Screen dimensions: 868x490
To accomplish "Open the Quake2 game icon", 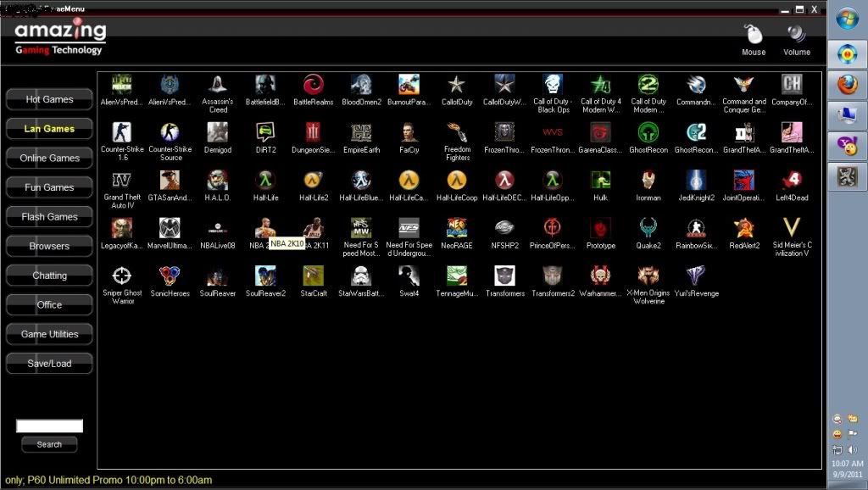I will 648,228.
